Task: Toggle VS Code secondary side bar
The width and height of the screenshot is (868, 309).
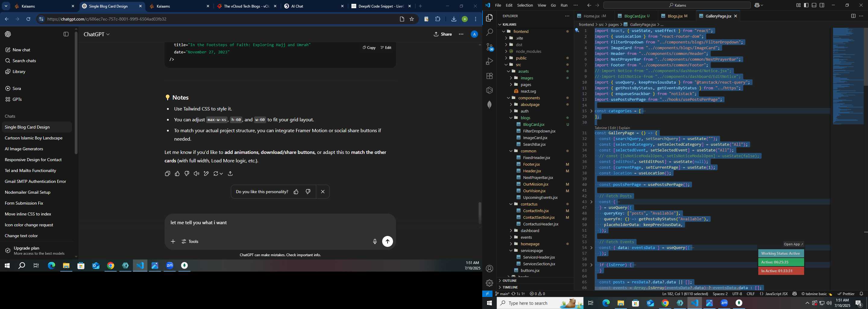Action: pyautogui.click(x=822, y=5)
